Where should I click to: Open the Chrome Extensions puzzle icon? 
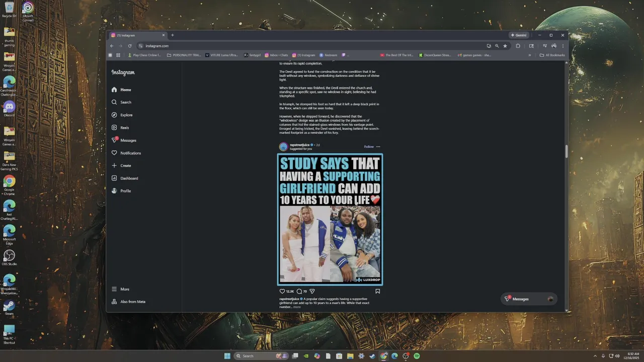click(x=518, y=46)
